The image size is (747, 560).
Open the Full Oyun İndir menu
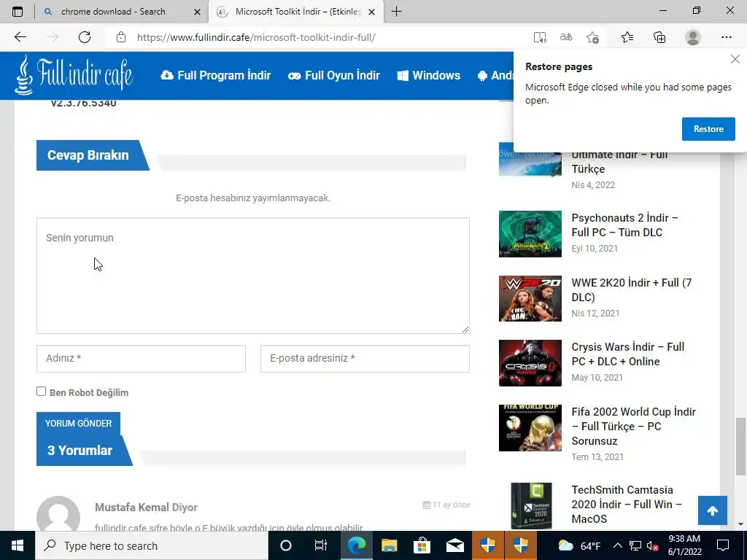tap(334, 75)
